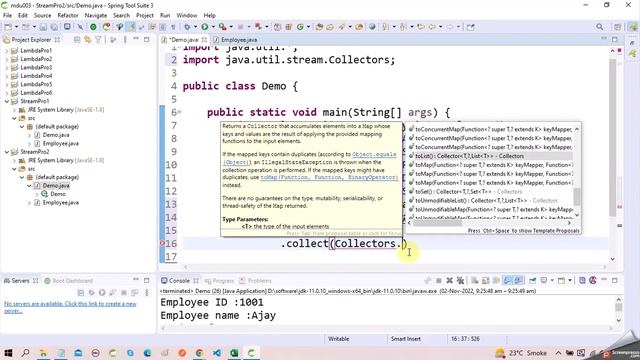Click the Relaunch red-green toolbar icon
This screenshot has width=640, height=360.
107,27
